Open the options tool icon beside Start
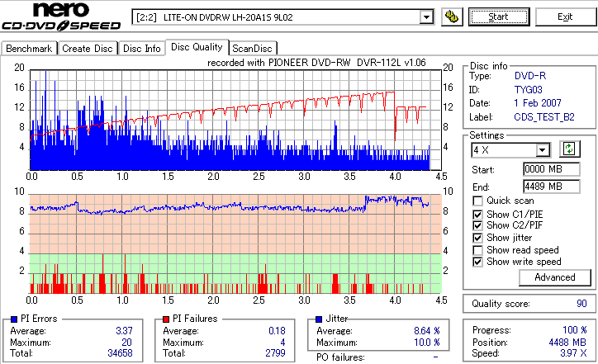Viewport: 598px width, 364px height. pos(452,17)
